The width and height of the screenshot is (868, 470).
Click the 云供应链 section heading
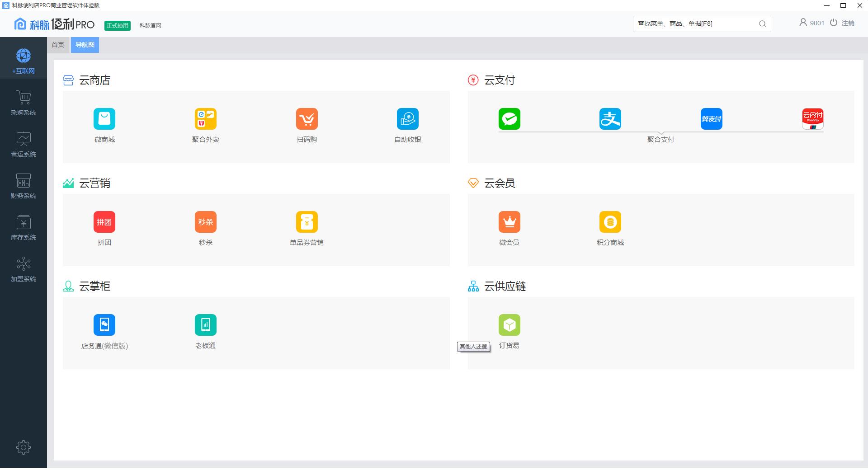[505, 287]
